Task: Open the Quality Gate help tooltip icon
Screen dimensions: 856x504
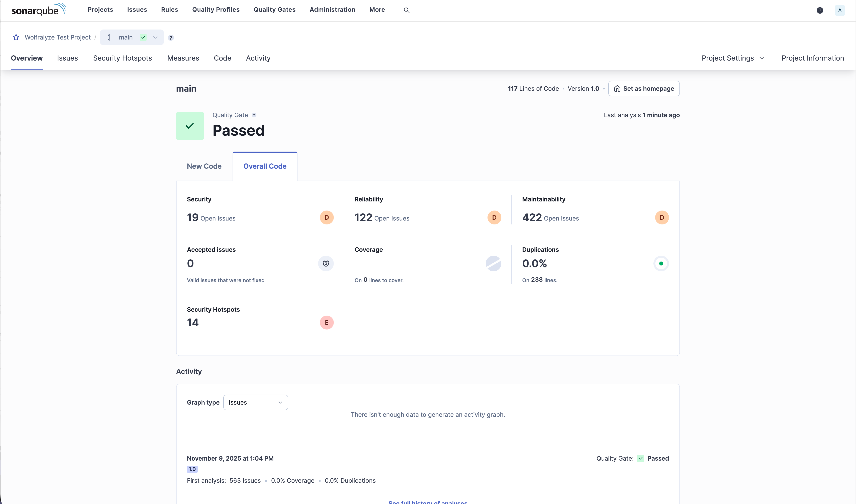Action: (254, 115)
